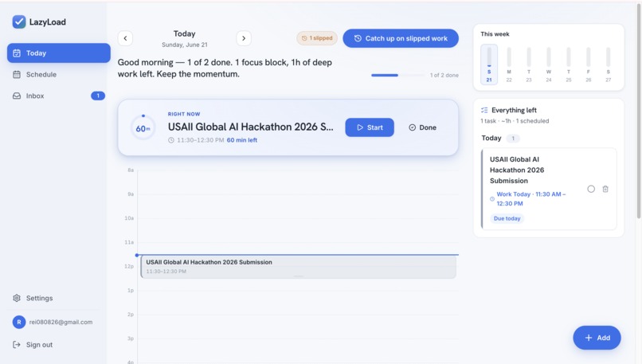Click the Everything left list icon
The width and height of the screenshot is (642, 364).
coord(484,110)
